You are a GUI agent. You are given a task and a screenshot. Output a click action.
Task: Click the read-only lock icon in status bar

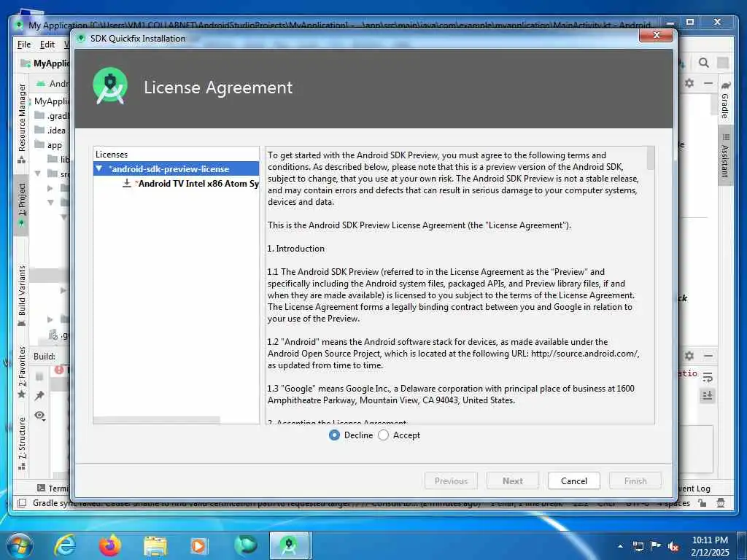pos(703,503)
